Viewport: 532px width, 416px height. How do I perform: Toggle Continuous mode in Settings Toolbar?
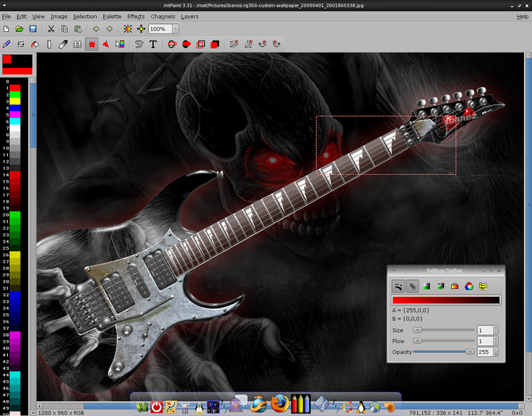(398, 286)
